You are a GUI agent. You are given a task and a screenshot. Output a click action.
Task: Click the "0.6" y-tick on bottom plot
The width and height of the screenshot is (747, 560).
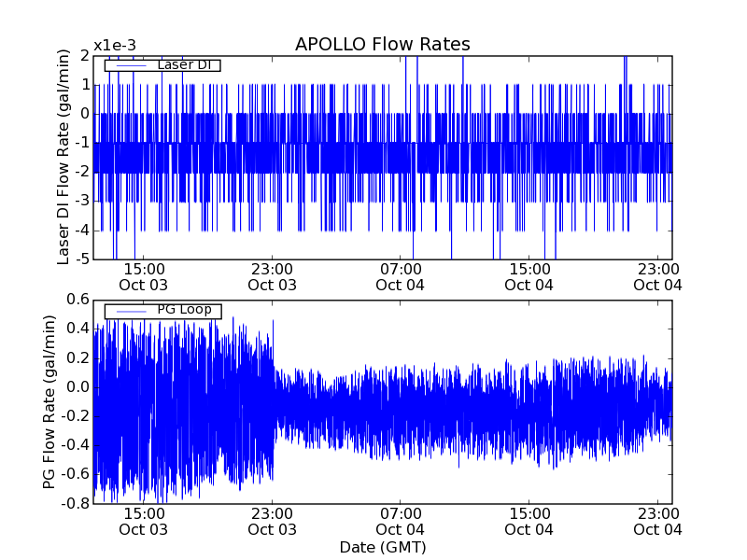[78, 300]
